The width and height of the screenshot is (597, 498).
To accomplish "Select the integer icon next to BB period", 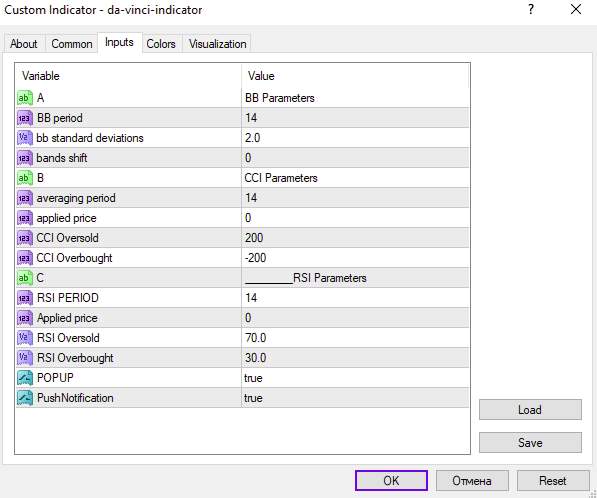I will [x=25, y=118].
